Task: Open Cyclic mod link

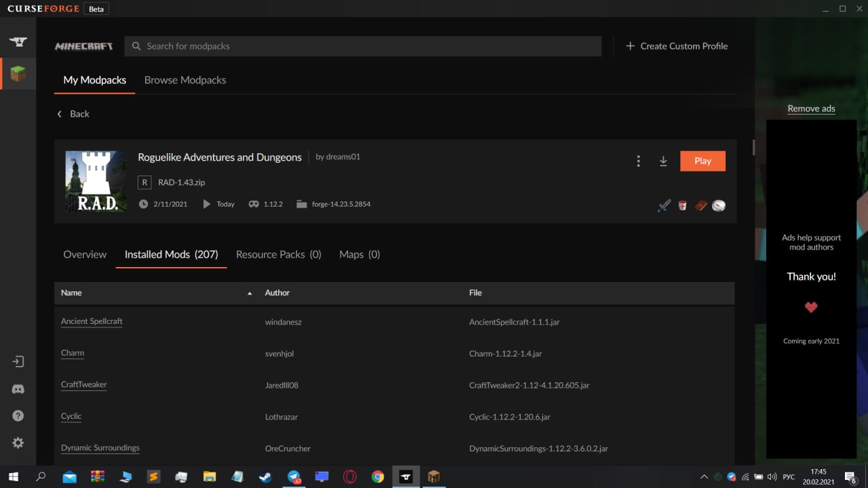Action: pos(71,416)
